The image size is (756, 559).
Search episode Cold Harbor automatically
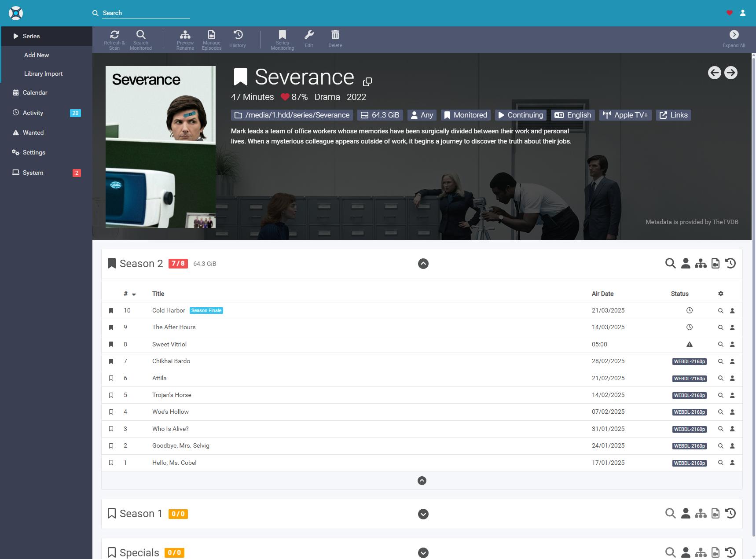tap(721, 311)
